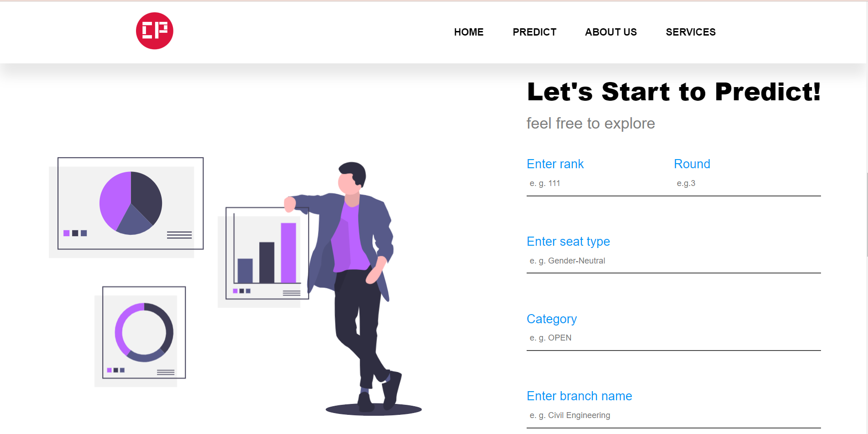Screen dimensions: 868x434
Task: Click the "Enter rank" label
Action: 555,164
